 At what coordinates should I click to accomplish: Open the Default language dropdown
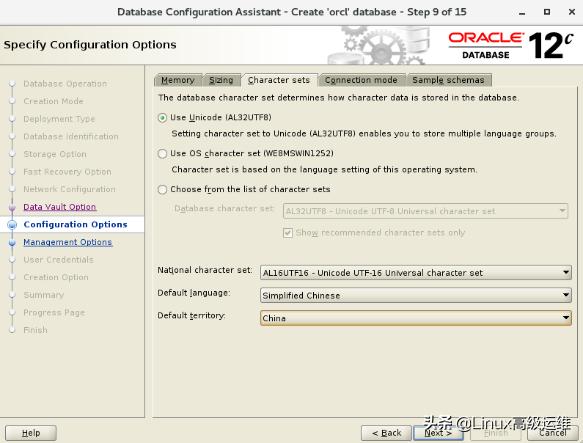point(416,295)
